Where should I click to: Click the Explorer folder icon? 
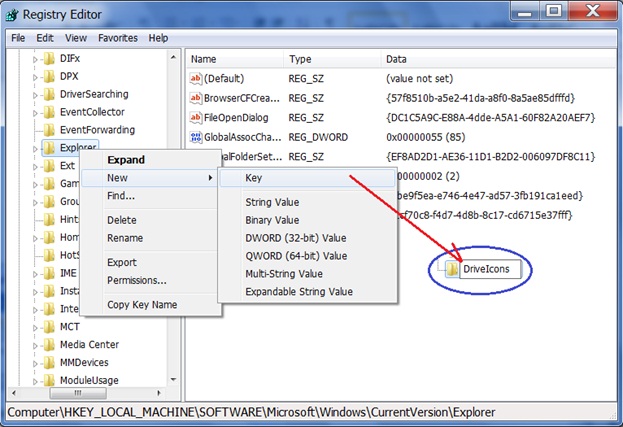click(x=49, y=148)
